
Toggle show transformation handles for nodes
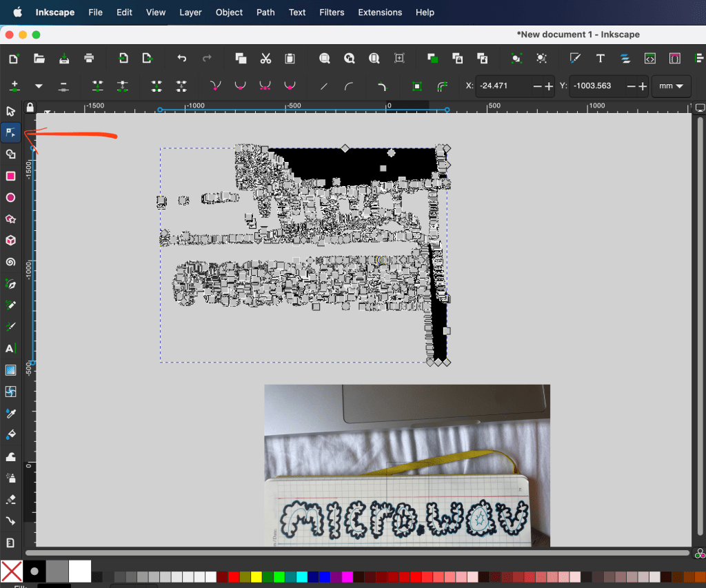417,86
